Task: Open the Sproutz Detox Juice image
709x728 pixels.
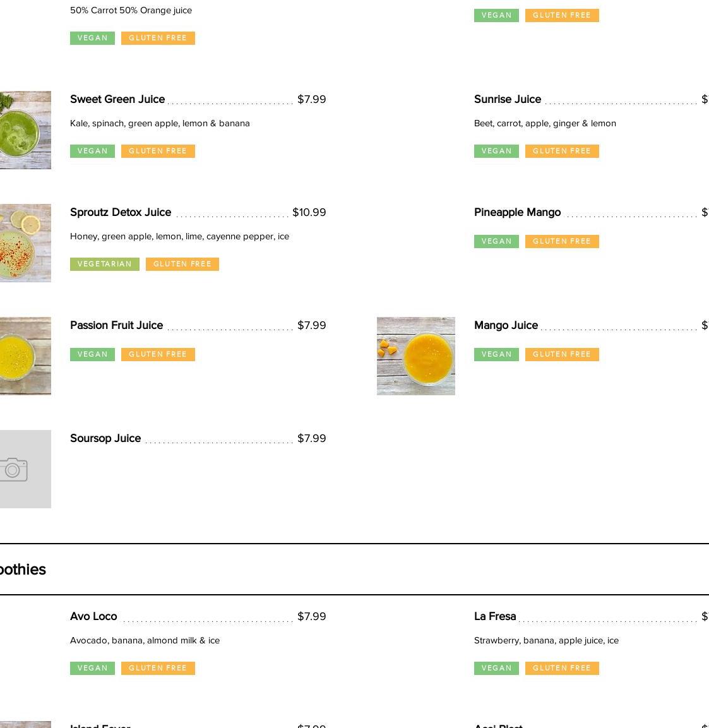Action: (24, 243)
